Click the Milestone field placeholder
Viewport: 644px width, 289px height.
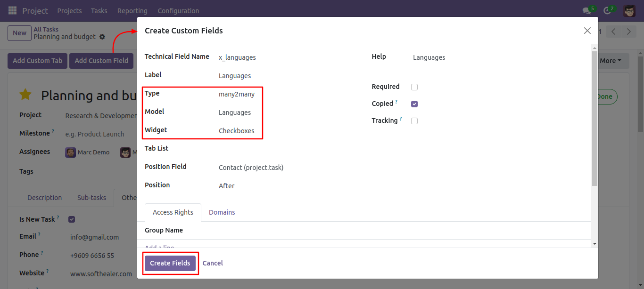[95, 134]
